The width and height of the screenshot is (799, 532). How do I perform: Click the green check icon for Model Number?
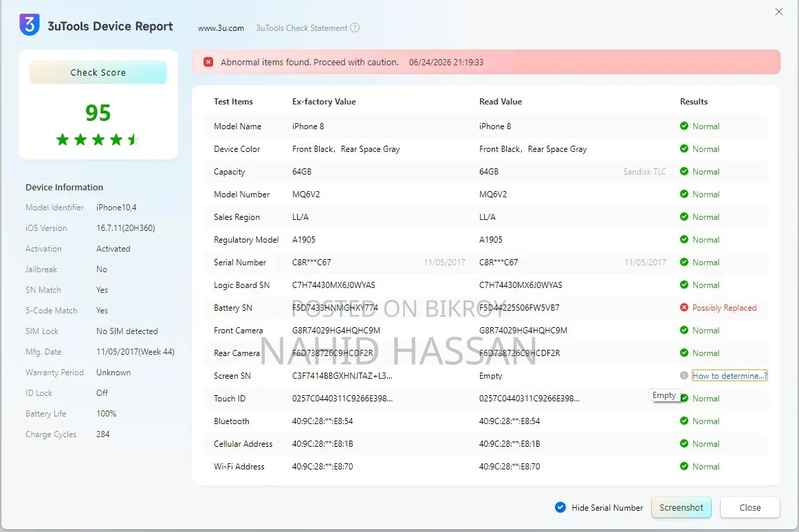(684, 194)
